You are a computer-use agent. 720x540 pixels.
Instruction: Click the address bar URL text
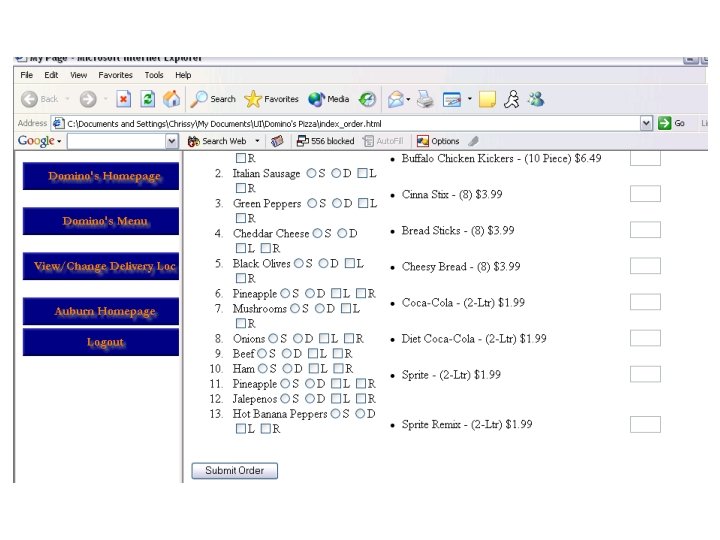point(224,124)
